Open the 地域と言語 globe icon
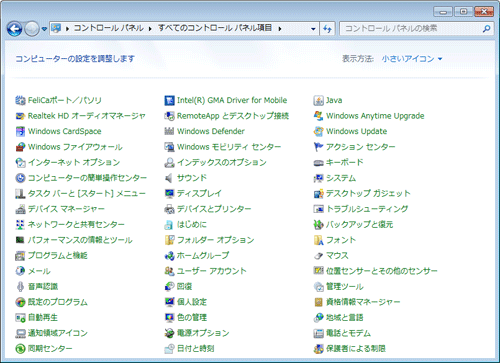Image resolution: width=500 pixels, height=363 pixels. point(319,318)
